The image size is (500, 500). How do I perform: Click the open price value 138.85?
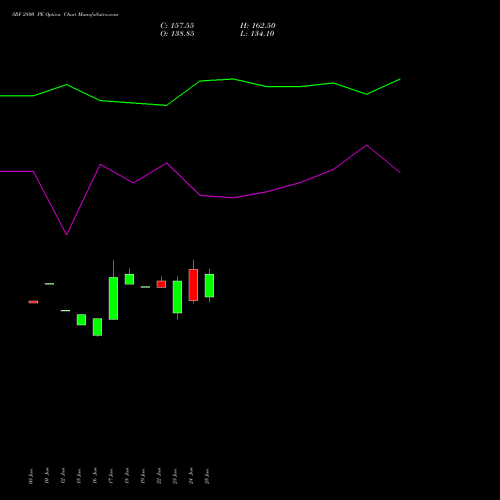click(182, 34)
